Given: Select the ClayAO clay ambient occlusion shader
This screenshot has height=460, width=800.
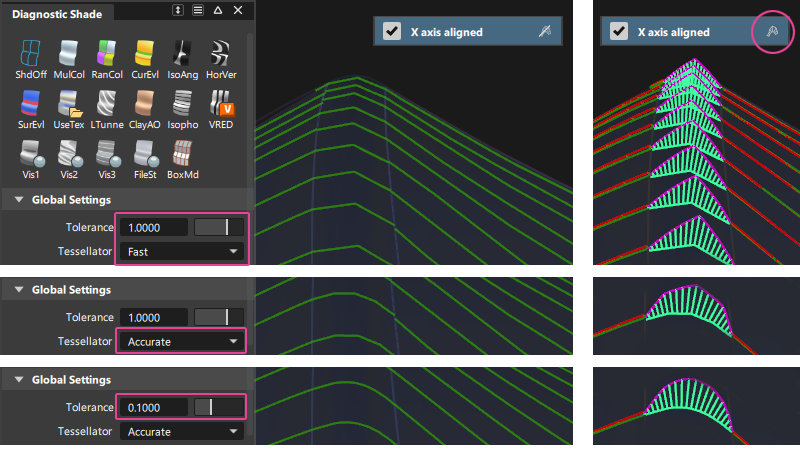Looking at the screenshot, I should click(x=145, y=109).
